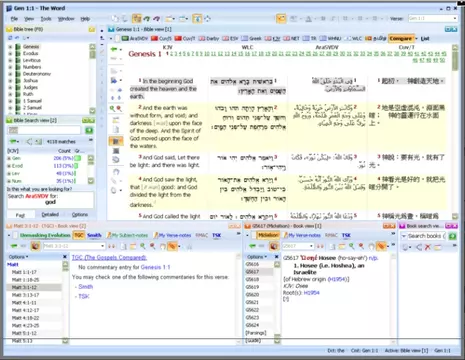Open the Tools menu
This screenshot has width=465, height=360.
(46, 19)
